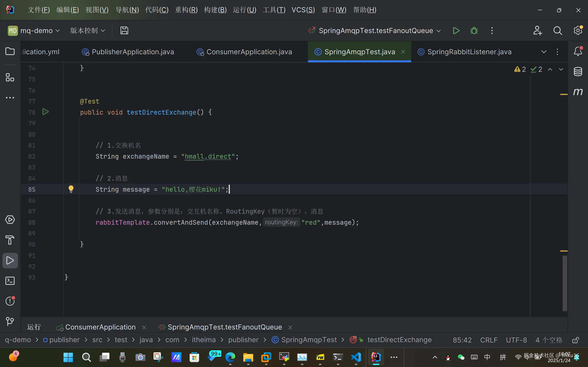Click the yellow lightbulb quick-fix icon

point(71,189)
